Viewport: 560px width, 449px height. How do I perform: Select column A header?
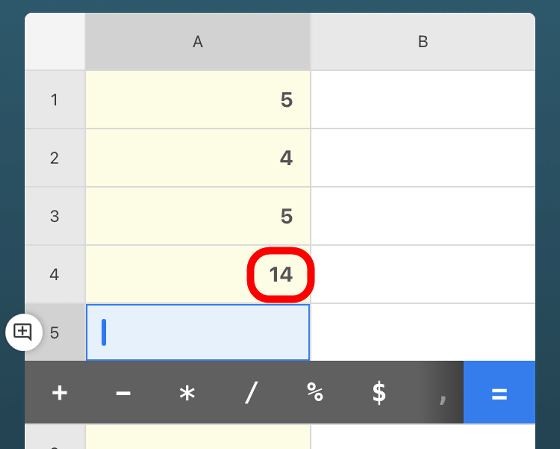(x=198, y=42)
